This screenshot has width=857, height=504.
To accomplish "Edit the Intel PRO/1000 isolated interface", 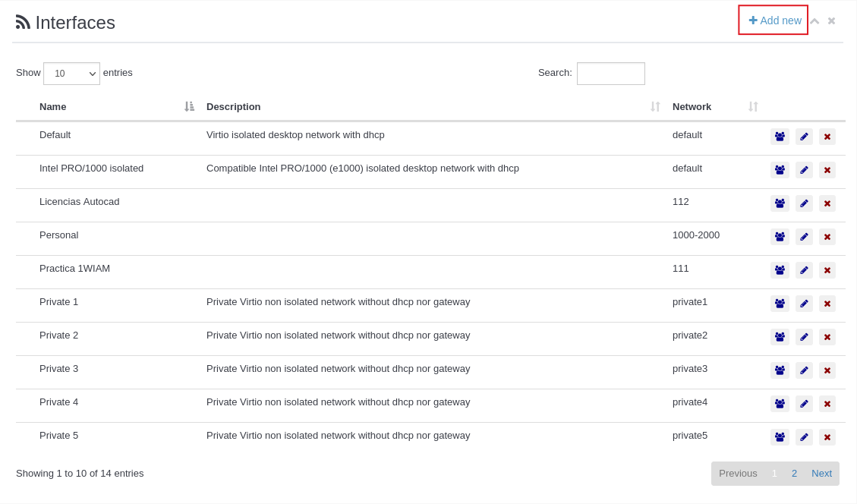I will (804, 170).
